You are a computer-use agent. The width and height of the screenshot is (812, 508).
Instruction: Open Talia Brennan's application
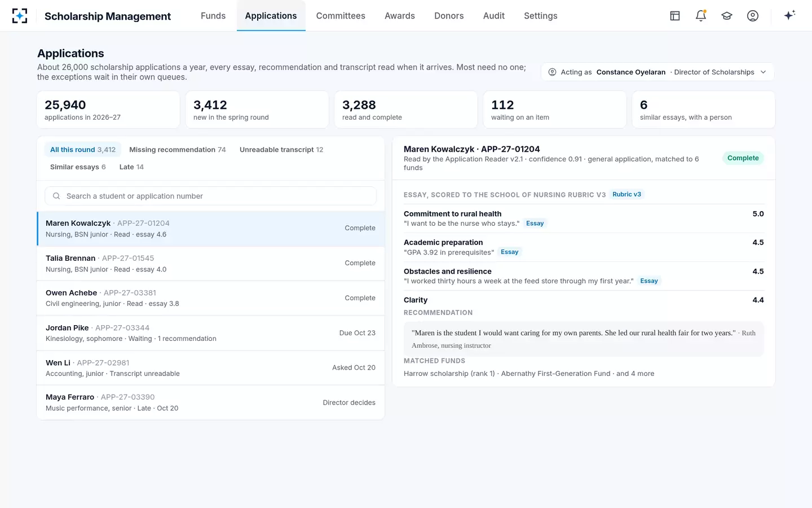210,264
